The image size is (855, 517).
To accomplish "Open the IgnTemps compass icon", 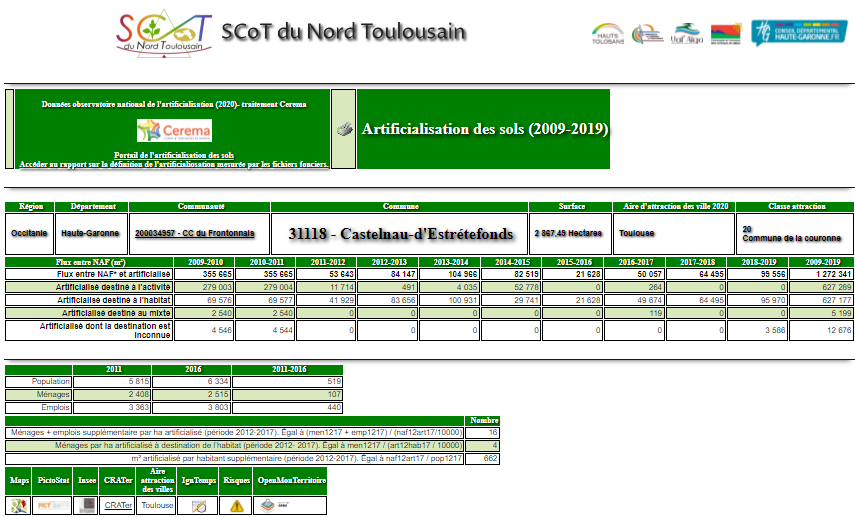I will click(x=198, y=506).
